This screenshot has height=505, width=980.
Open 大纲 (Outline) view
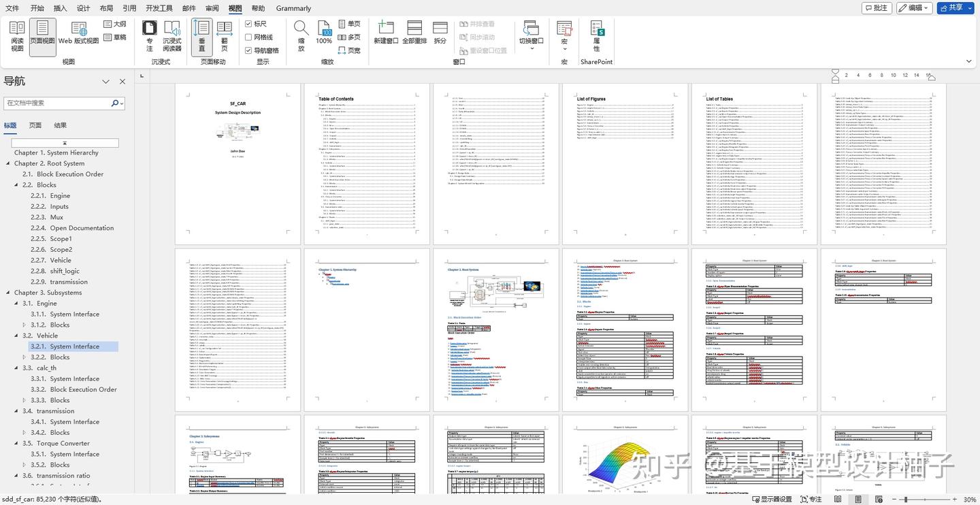click(x=114, y=24)
